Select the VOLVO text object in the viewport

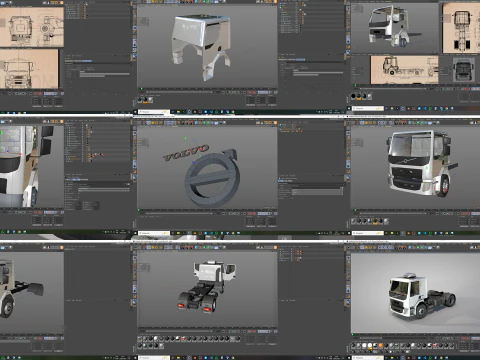coord(186,152)
